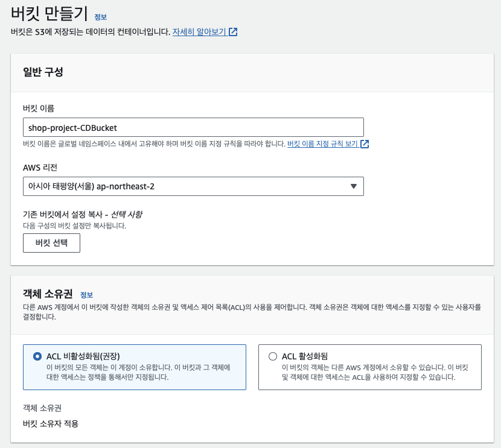Select the ACL 활성화됨 radio option

[273, 356]
